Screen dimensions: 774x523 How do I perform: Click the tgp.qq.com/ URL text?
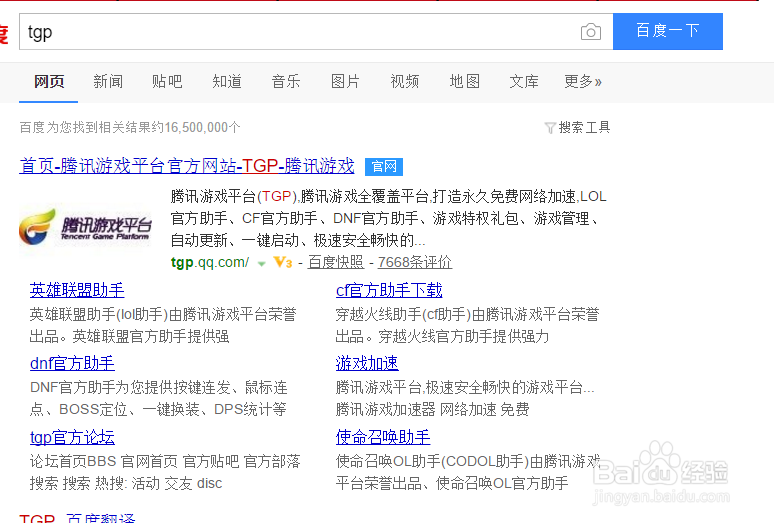click(x=210, y=262)
